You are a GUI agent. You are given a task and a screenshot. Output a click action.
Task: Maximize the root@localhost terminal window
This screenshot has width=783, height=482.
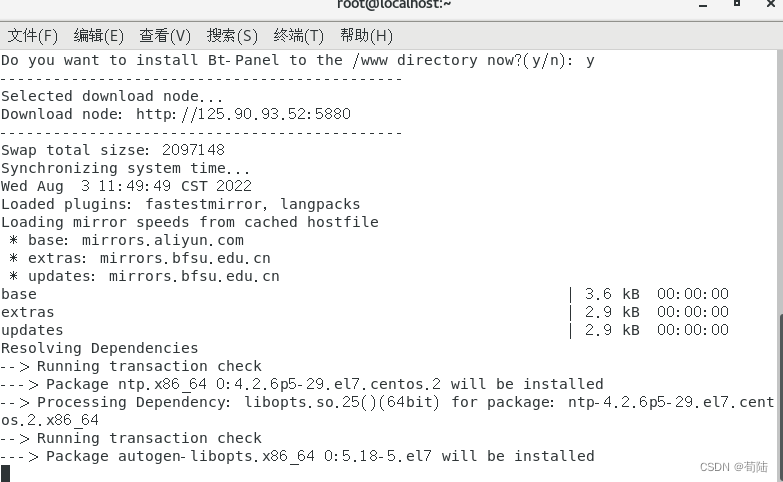(737, 3)
